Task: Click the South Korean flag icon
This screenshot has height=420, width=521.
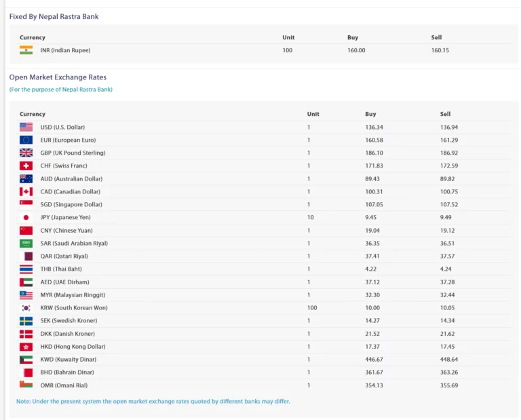Action: (26, 307)
